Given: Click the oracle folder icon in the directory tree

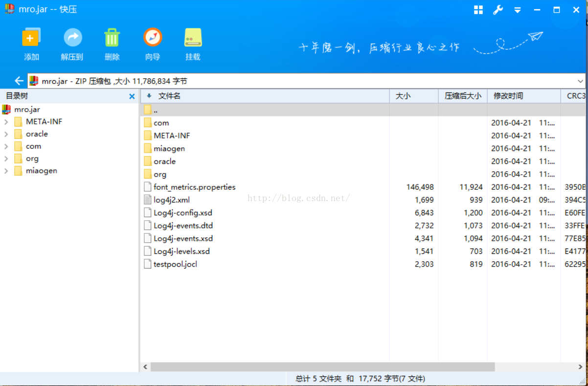Looking at the screenshot, I should (18, 134).
